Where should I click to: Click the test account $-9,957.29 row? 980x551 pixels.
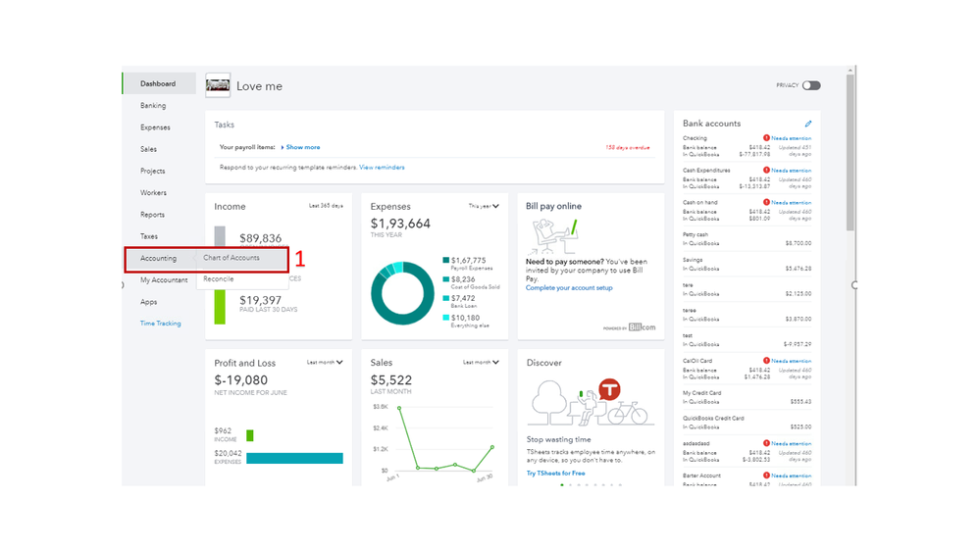[747, 340]
